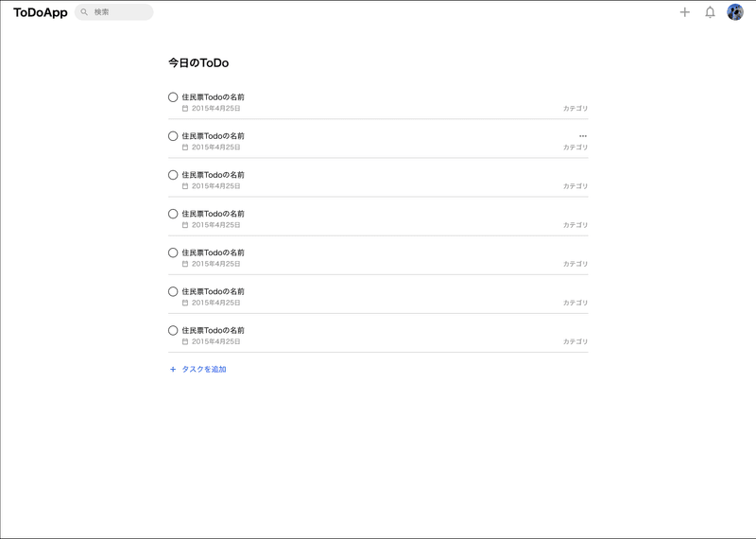
Task: Click the タスクを追加 link
Action: click(x=204, y=369)
